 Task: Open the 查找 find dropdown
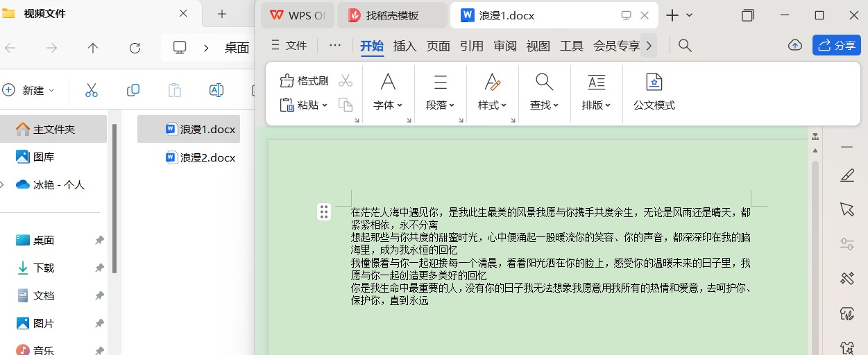pos(544,92)
